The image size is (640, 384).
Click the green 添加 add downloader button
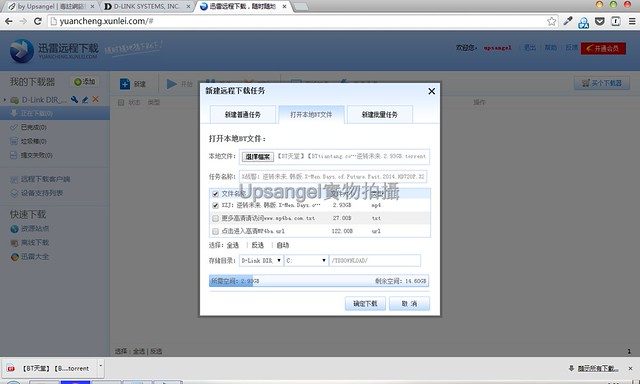click(x=84, y=82)
